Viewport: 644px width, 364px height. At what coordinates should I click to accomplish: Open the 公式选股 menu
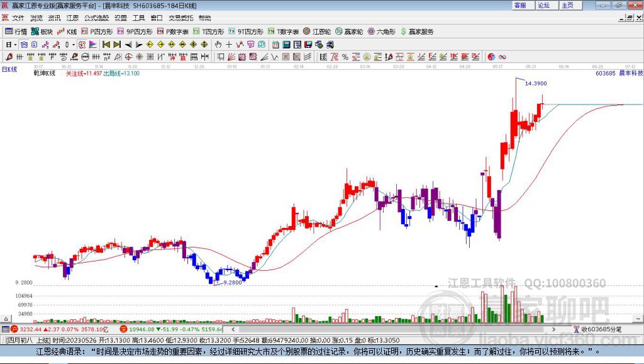[96, 18]
